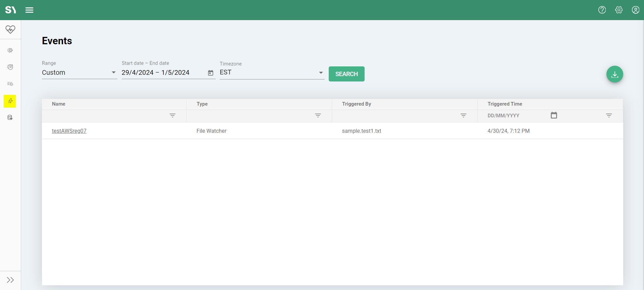Open the date range calendar picker

[x=211, y=73]
